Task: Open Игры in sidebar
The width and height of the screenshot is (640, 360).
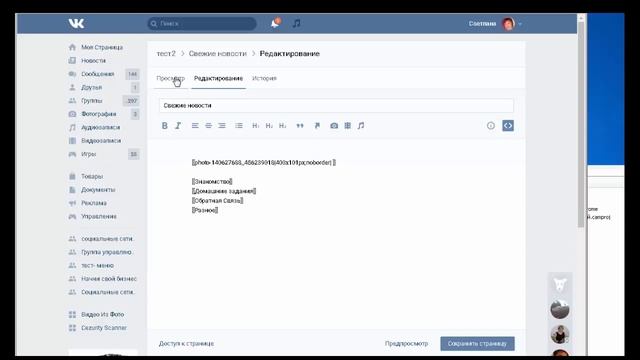Action: pyautogui.click(x=89, y=154)
